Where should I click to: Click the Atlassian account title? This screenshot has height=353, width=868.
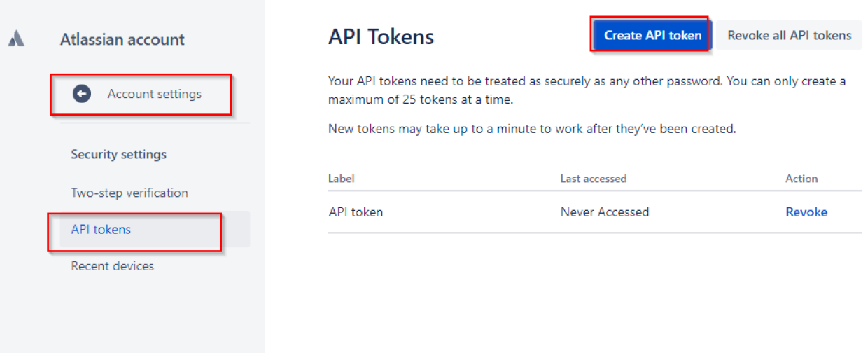[x=122, y=39]
